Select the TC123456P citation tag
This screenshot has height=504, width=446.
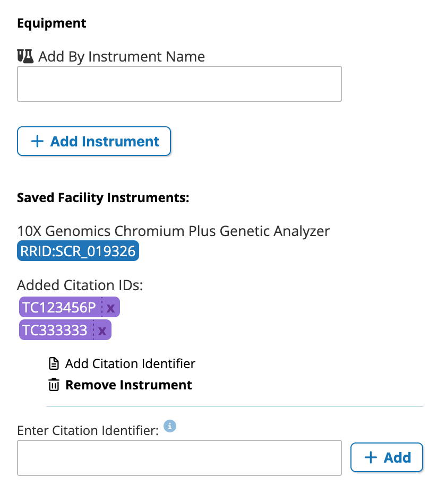click(x=59, y=308)
